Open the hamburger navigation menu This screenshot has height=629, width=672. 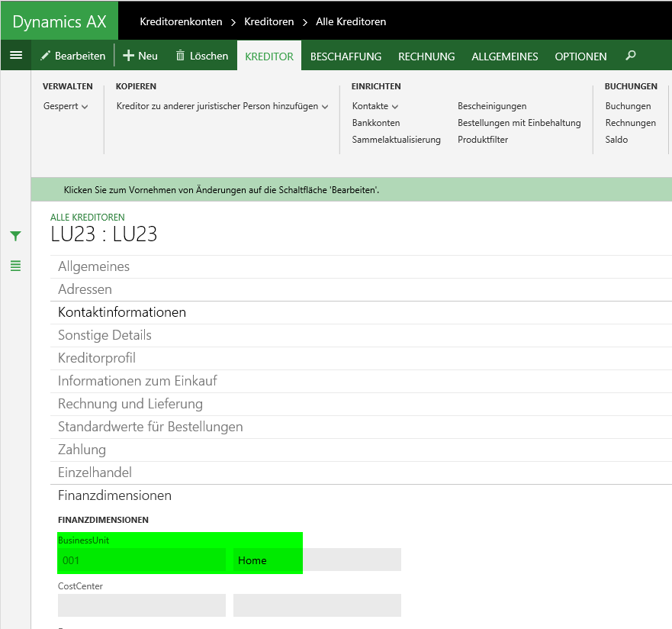coord(15,56)
